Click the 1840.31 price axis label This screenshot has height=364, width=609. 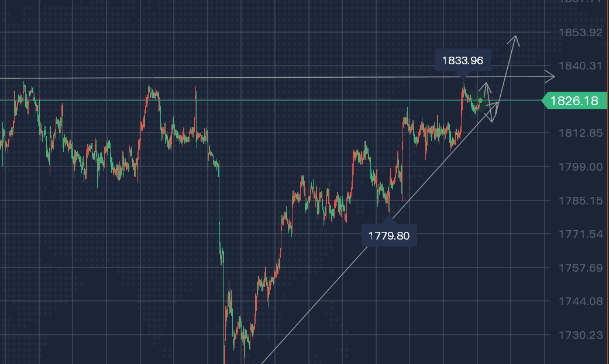[580, 66]
